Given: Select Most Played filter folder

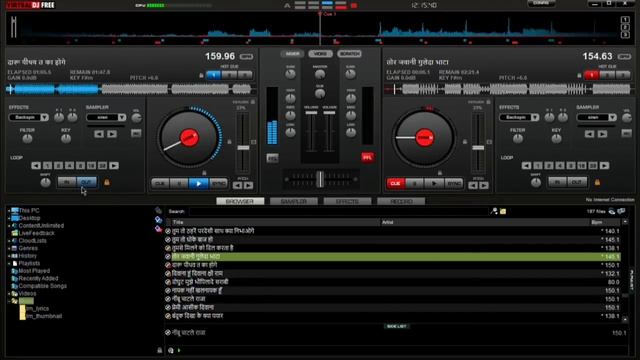Looking at the screenshot, I should [34, 271].
